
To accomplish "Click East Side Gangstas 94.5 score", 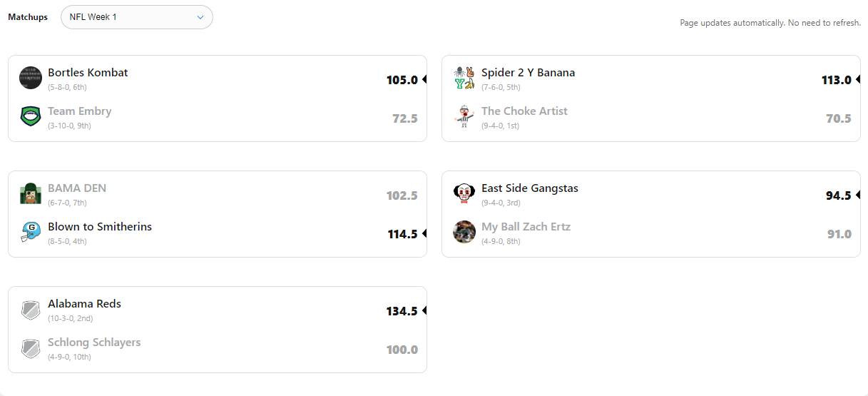I will (x=838, y=196).
